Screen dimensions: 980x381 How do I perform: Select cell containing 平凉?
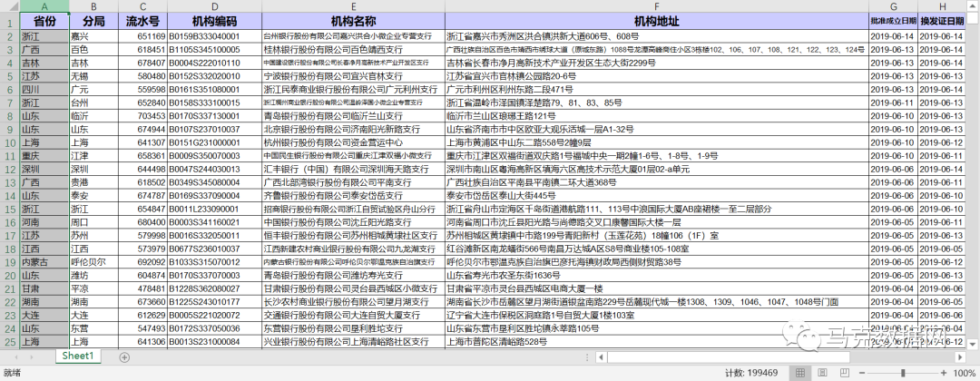(93, 288)
